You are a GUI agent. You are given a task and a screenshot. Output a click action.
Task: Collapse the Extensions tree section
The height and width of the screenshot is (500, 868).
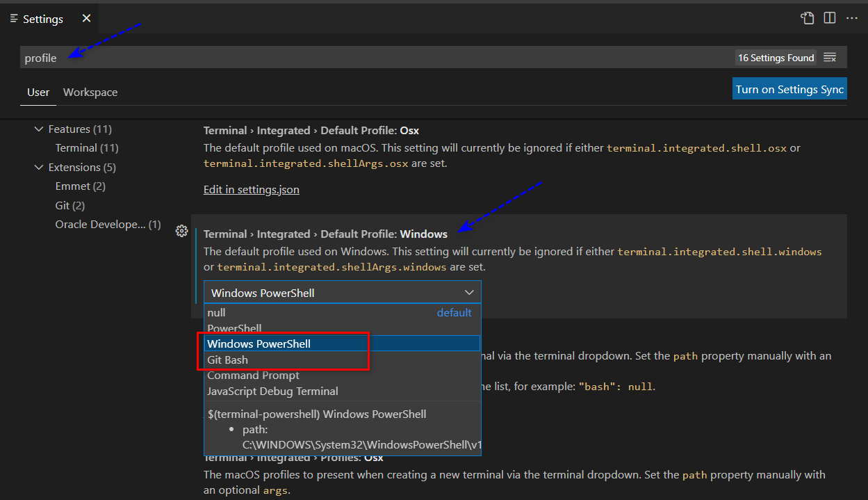pos(39,167)
